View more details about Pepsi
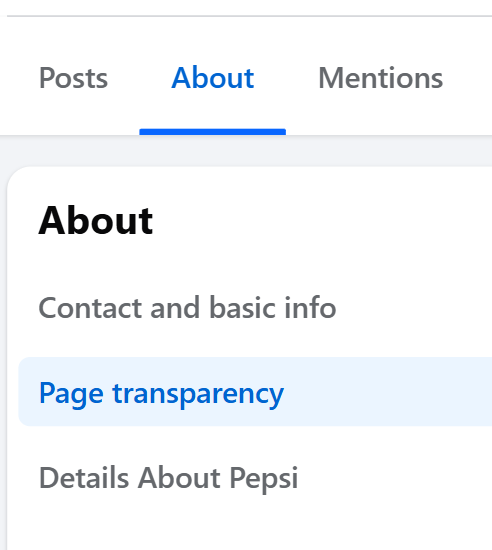 pos(168,477)
